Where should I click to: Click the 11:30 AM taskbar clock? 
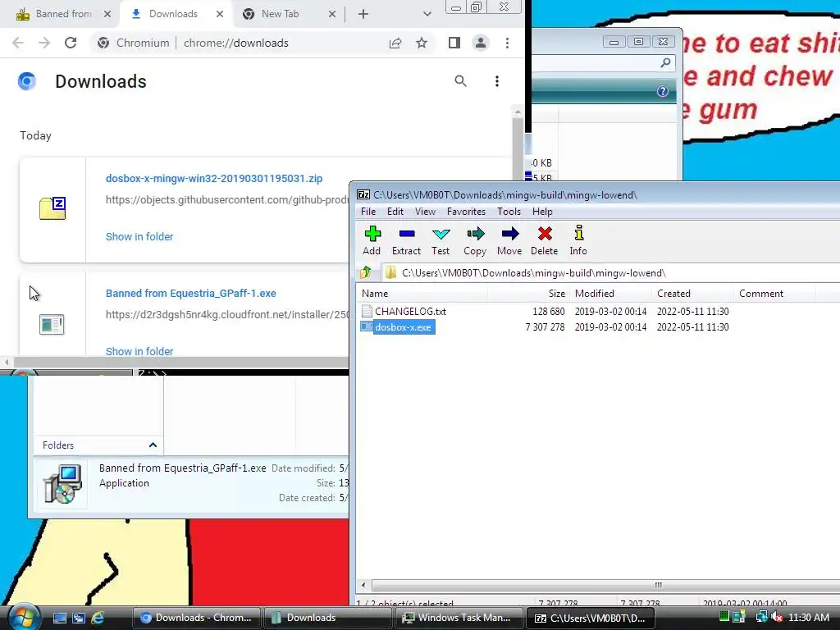808,618
